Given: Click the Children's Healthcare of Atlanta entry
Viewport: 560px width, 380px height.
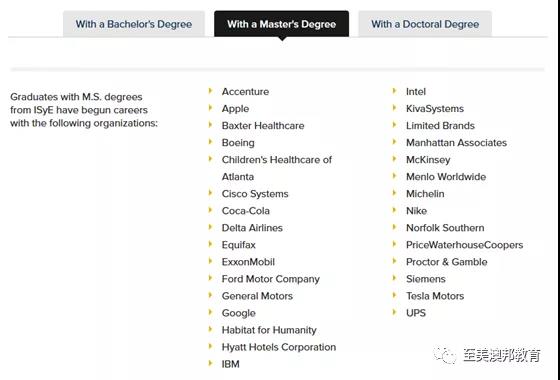Looking at the screenshot, I should (277, 168).
